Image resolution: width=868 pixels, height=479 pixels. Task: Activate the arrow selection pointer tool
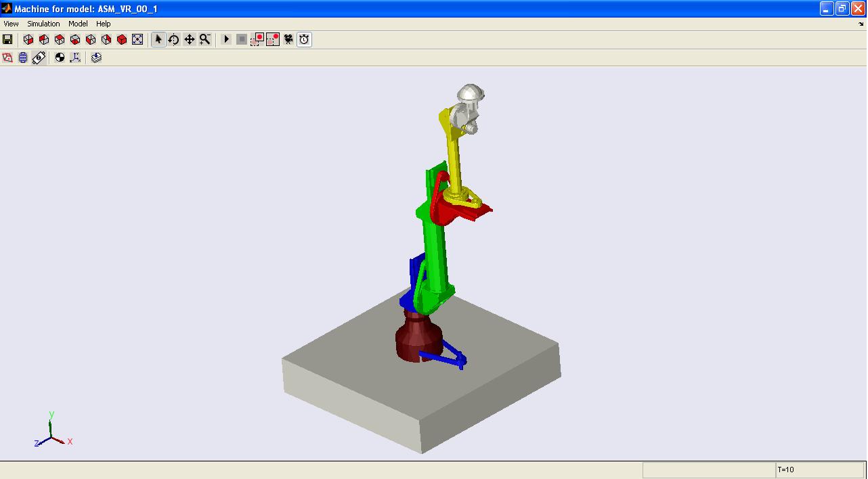click(x=158, y=39)
